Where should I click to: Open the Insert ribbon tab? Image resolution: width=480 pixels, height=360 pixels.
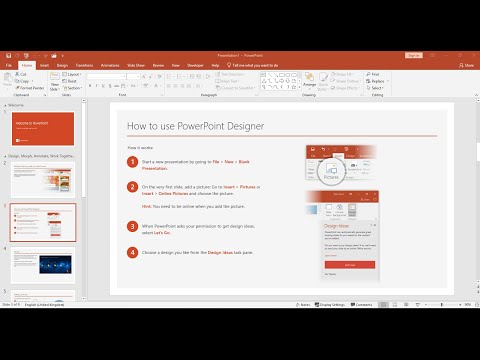click(44, 65)
